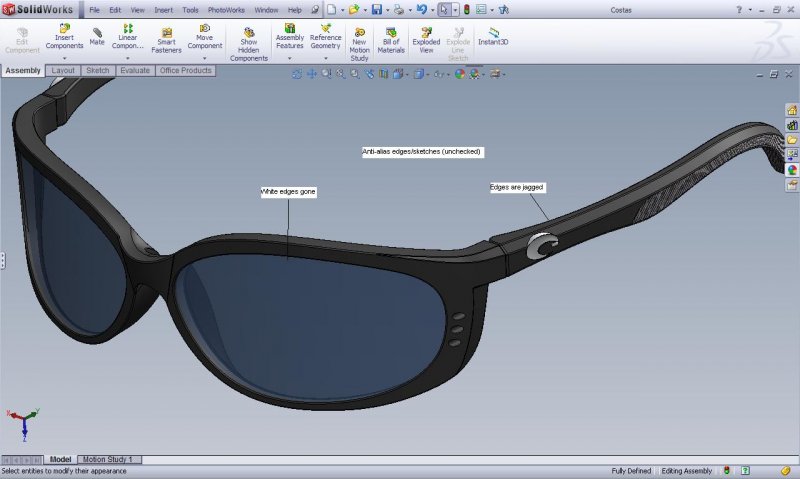This screenshot has width=800, height=479.
Task: Expand Linear Component Pattern dropdown arrow
Action: (128, 58)
